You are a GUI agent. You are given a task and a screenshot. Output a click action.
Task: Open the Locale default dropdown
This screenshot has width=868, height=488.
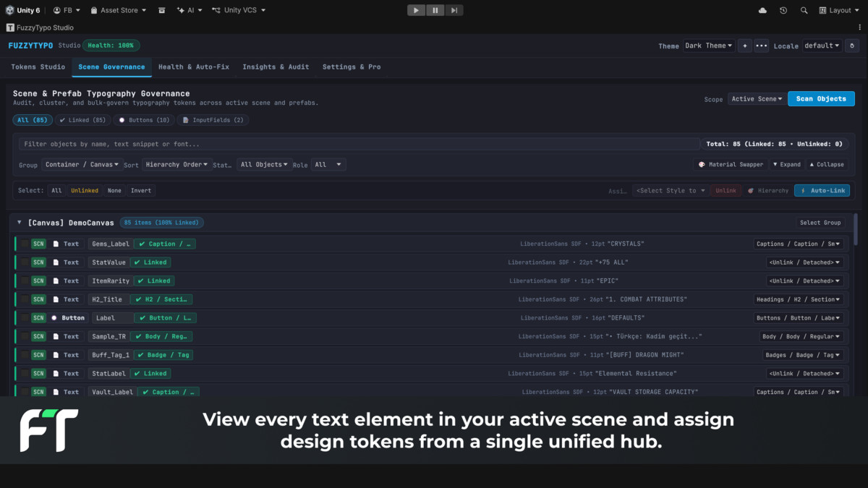click(x=822, y=46)
